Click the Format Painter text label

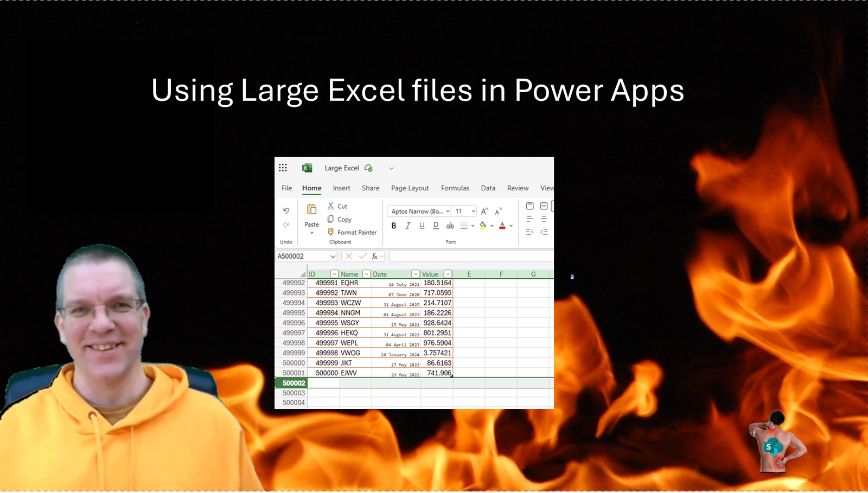click(x=357, y=233)
